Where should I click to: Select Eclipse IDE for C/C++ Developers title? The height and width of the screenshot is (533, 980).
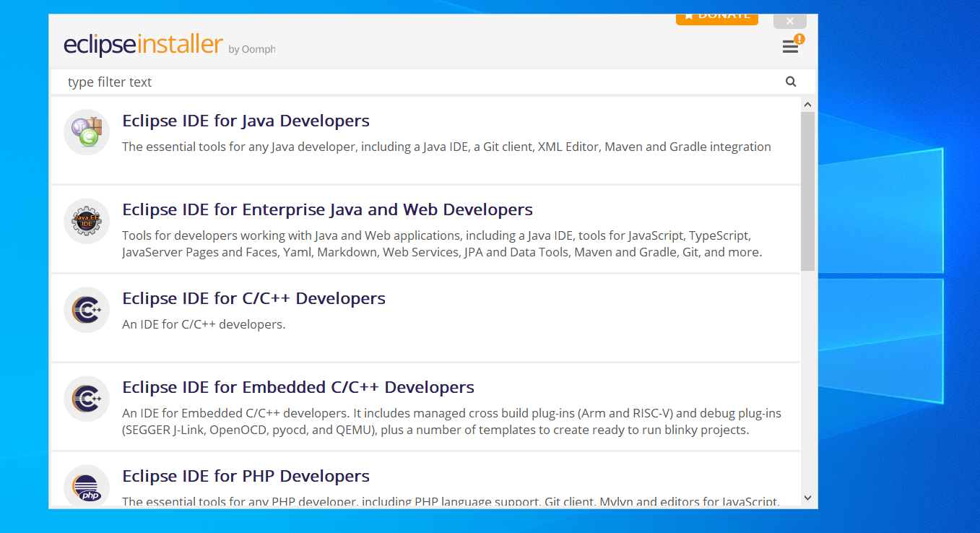point(253,298)
